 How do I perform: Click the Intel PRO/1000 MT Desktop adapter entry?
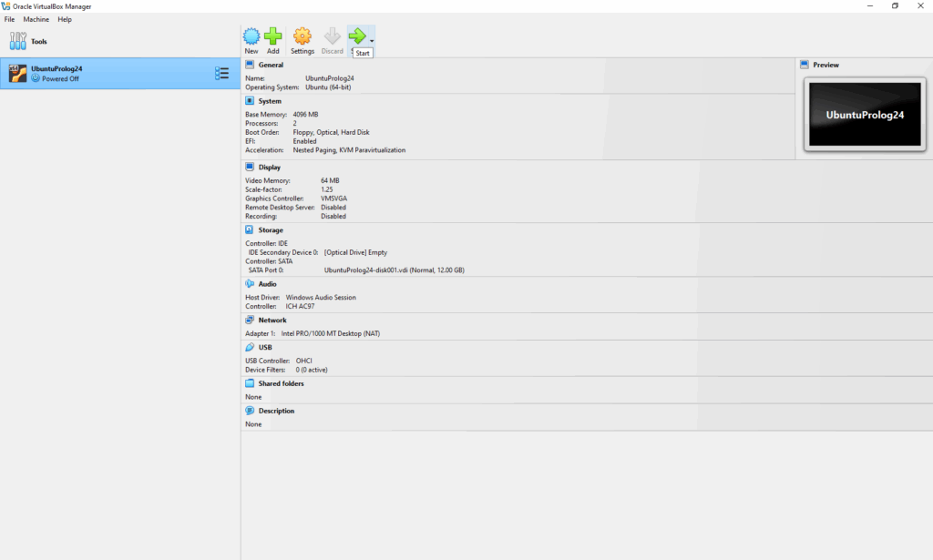330,333
